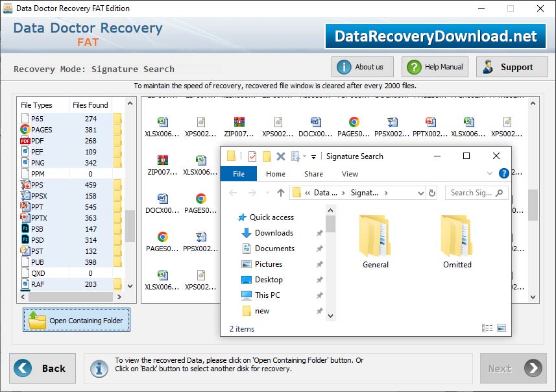
Task: Go Back to disk selection
Action: pyautogui.click(x=43, y=368)
